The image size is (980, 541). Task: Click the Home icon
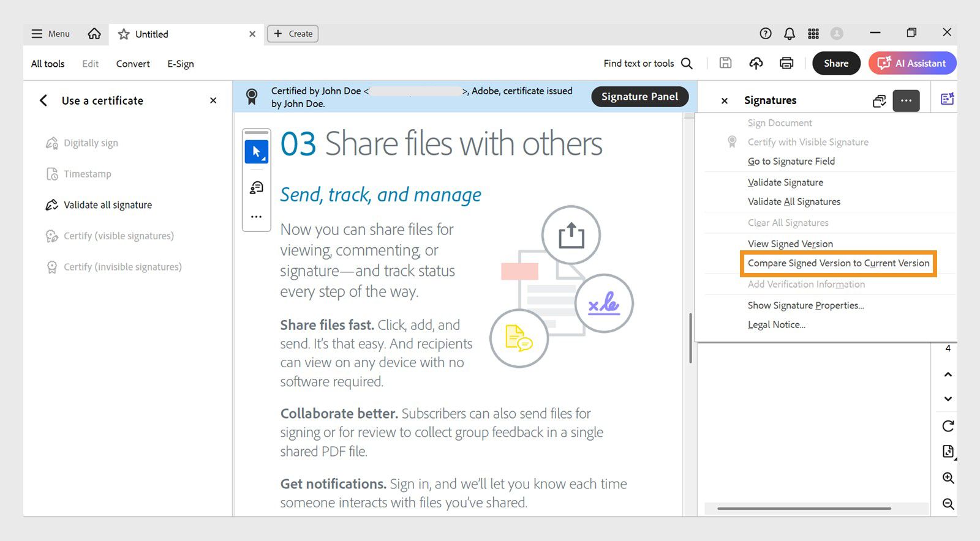[94, 34]
